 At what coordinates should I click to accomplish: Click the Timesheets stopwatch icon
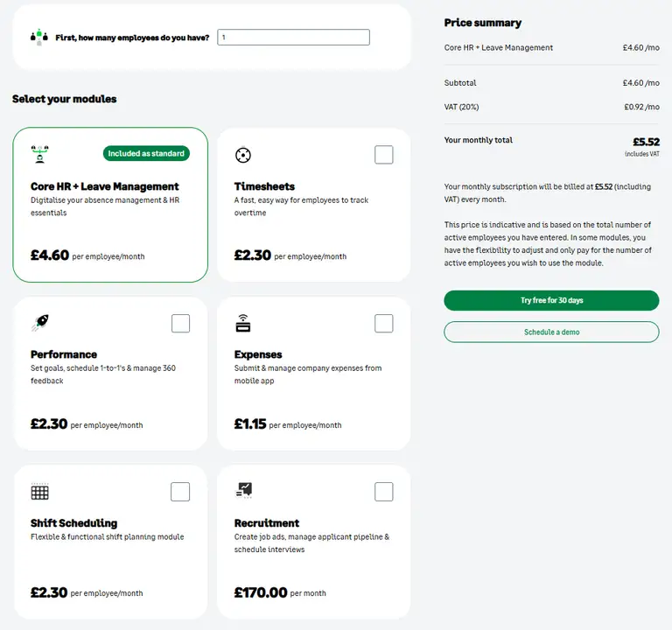point(243,155)
